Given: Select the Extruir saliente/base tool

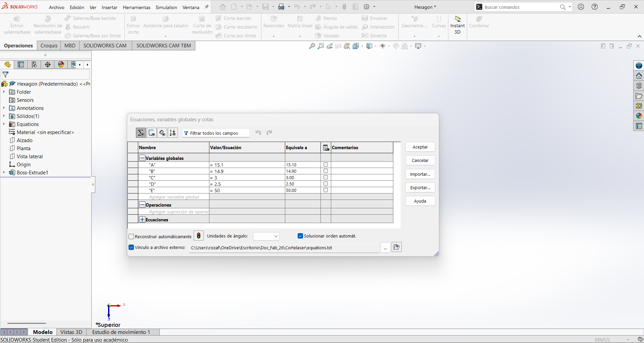Looking at the screenshot, I should click(x=16, y=25).
